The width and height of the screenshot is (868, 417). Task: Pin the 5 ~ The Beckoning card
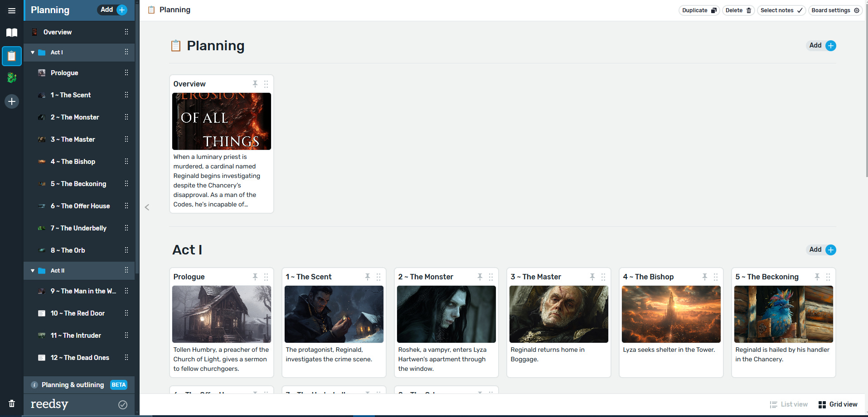coord(817,277)
